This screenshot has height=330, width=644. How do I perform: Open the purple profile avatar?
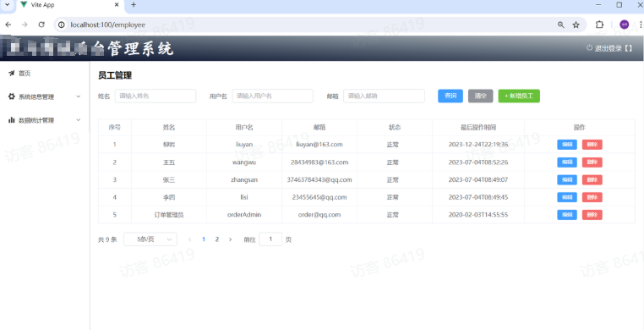click(625, 25)
